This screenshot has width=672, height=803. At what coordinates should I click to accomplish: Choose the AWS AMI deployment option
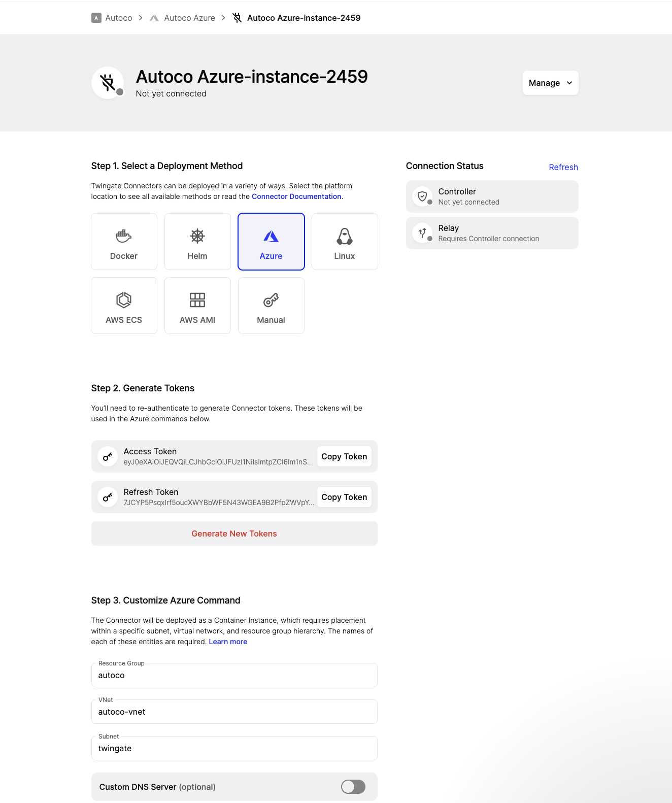coord(197,306)
